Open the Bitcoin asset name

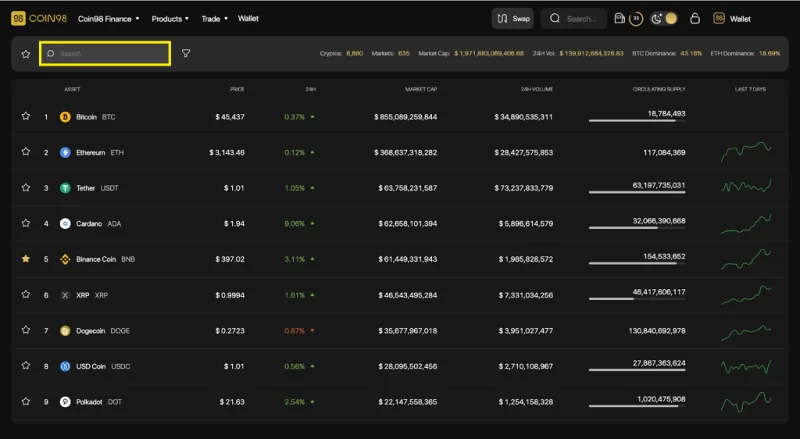86,117
